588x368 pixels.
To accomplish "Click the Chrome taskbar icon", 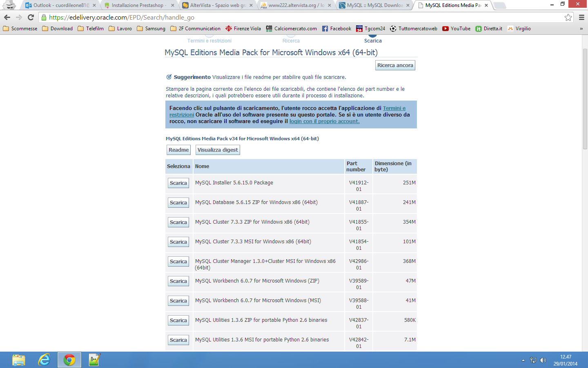I will pos(69,360).
